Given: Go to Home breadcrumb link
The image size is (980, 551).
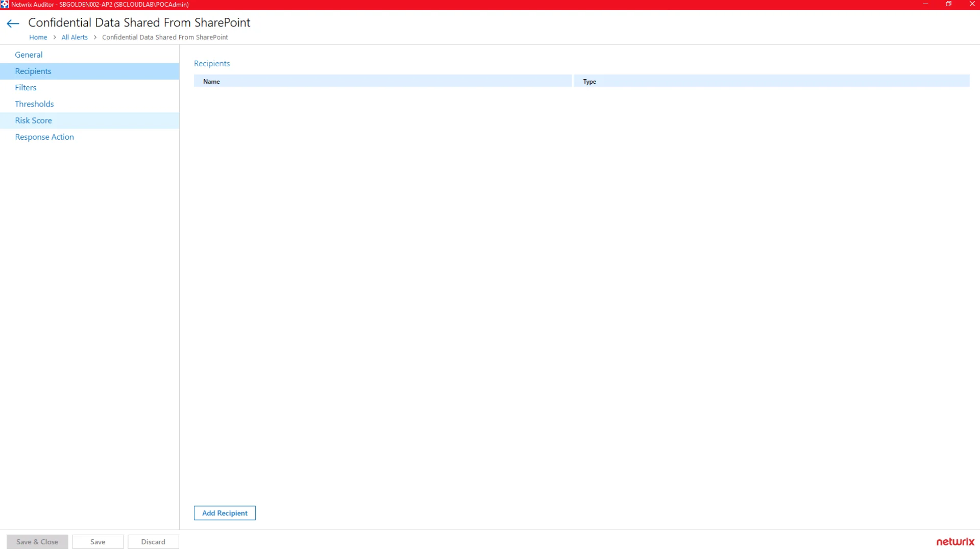Looking at the screenshot, I should point(38,37).
